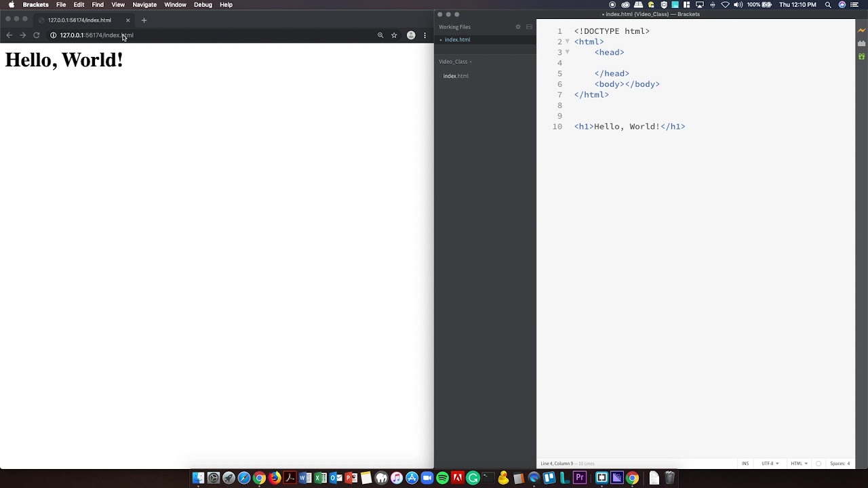868x488 pixels.
Task: Click the h1 Hello, World! code line
Action: click(x=629, y=127)
